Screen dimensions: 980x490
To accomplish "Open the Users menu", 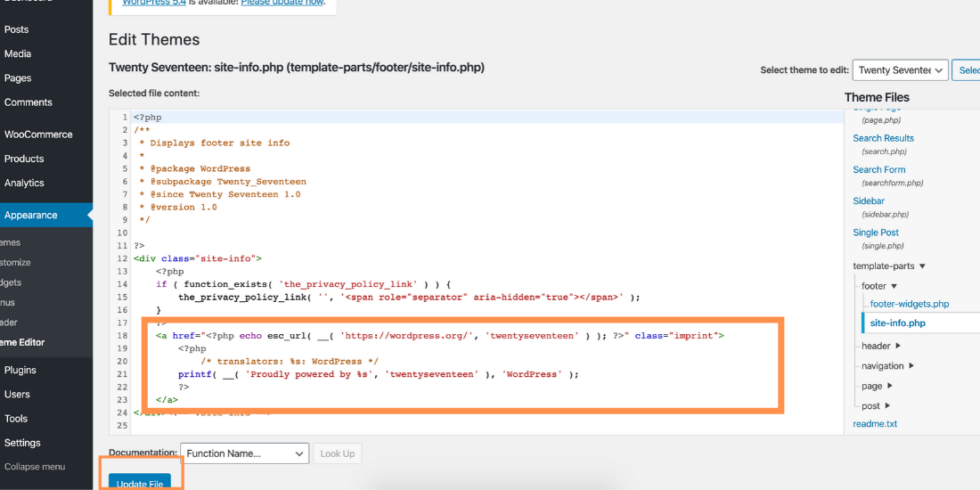I will point(17,395).
